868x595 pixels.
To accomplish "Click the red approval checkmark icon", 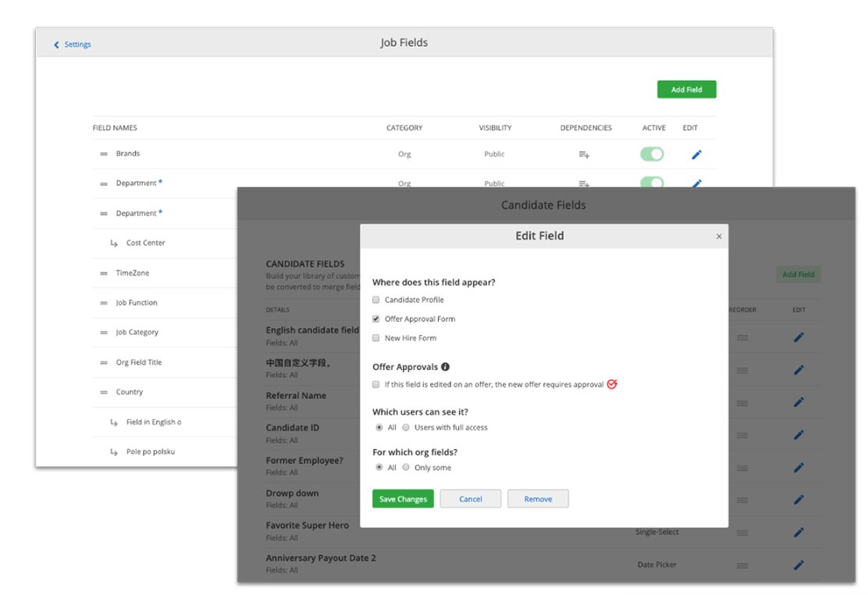I will 612,384.
